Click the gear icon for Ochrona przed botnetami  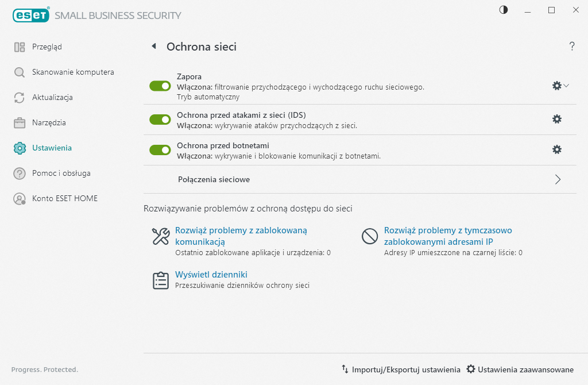pyautogui.click(x=556, y=149)
